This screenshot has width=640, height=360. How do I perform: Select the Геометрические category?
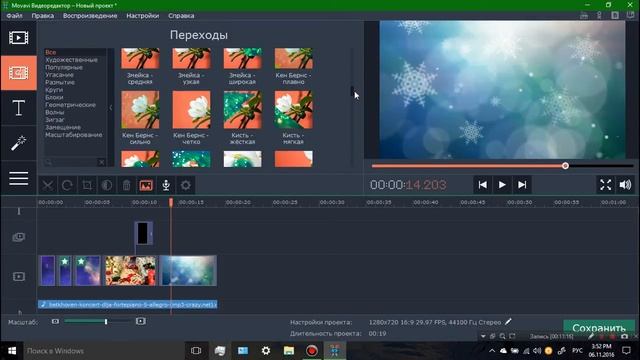click(x=70, y=104)
